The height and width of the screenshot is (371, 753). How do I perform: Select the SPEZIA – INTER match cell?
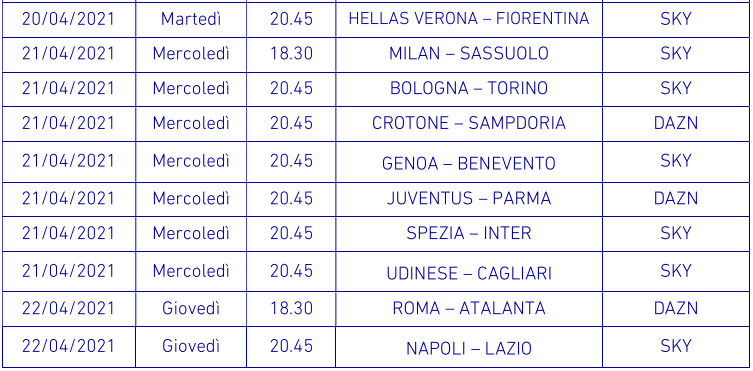click(x=469, y=233)
